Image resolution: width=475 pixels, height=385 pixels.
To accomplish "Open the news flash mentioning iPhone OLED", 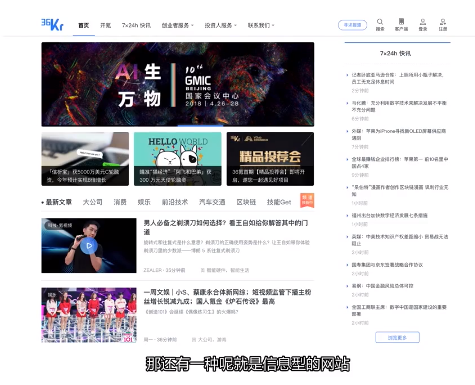I will tap(399, 134).
